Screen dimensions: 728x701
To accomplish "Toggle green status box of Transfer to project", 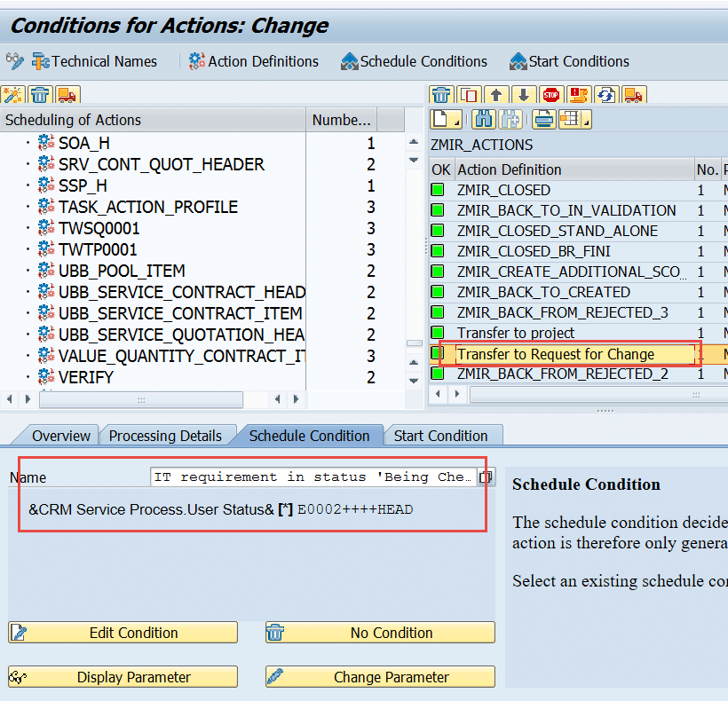I will (438, 333).
